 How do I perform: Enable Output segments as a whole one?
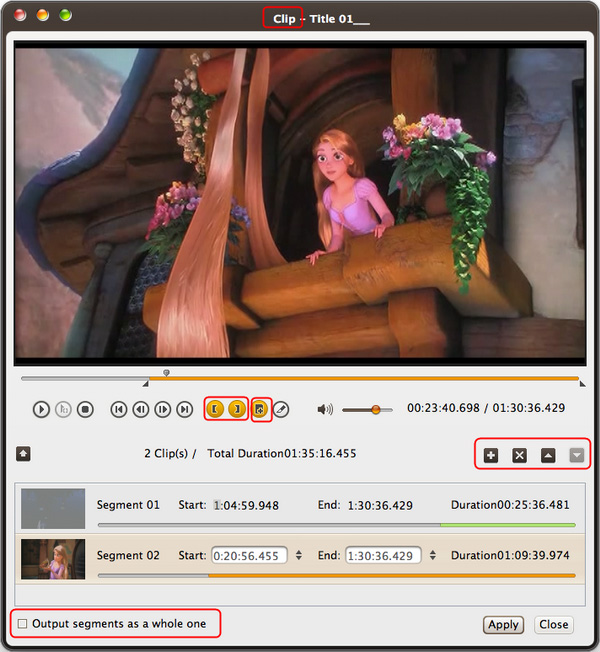pos(22,624)
